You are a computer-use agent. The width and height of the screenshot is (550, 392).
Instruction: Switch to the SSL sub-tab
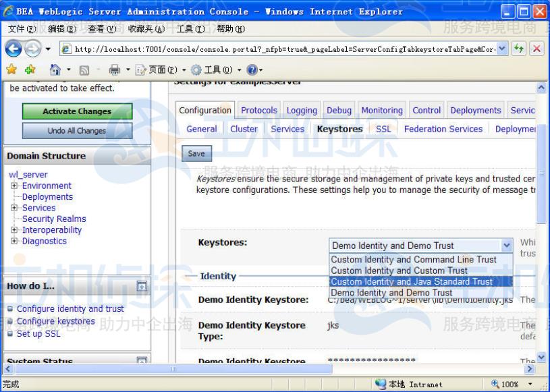[383, 129]
